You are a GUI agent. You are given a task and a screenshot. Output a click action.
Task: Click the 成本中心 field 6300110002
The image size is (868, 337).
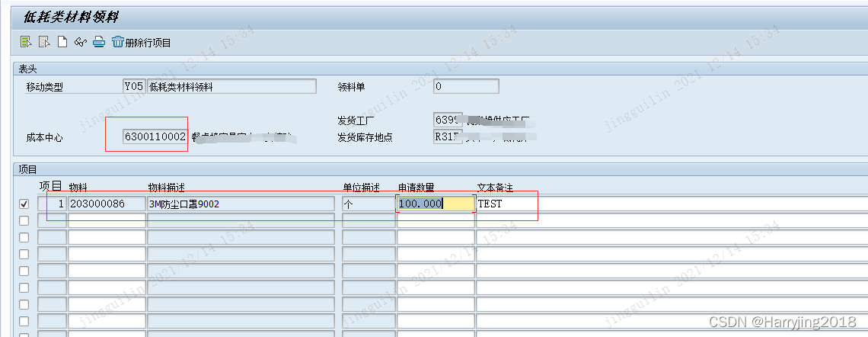(155, 137)
